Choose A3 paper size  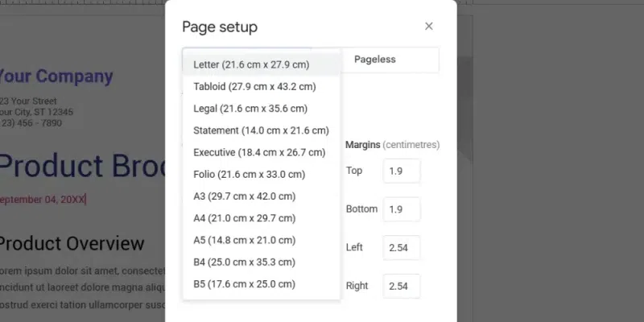click(262, 196)
